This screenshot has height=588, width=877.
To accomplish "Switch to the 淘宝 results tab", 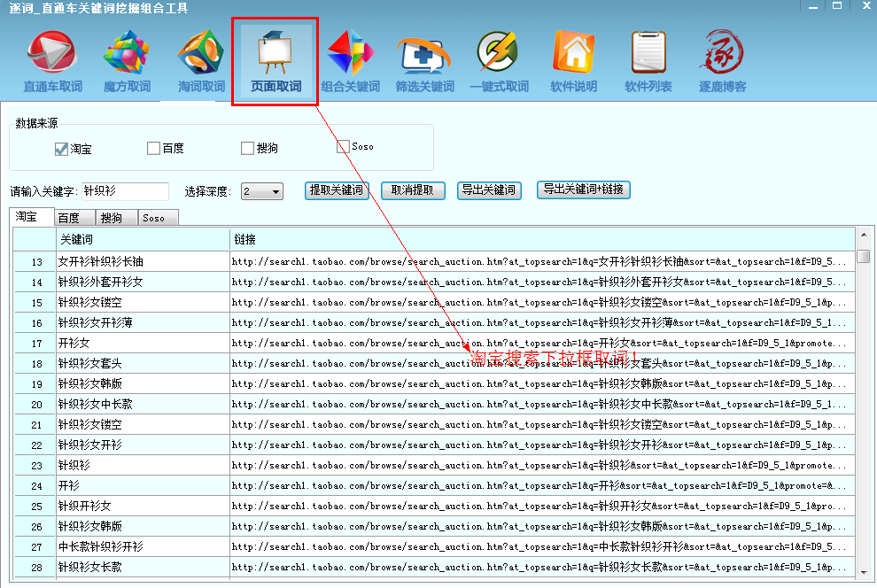I will tap(33, 216).
